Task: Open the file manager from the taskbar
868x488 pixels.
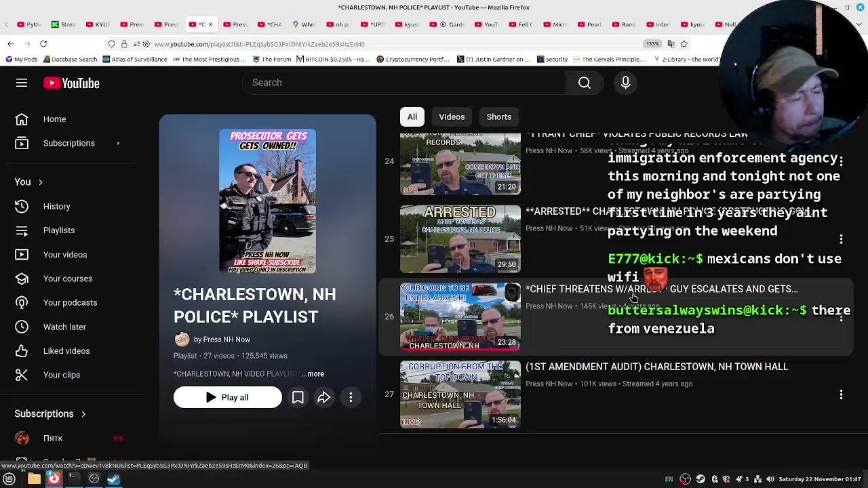Action: point(34,479)
